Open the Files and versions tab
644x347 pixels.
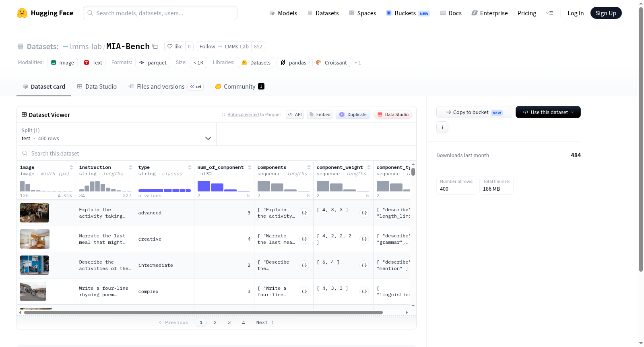(x=165, y=87)
